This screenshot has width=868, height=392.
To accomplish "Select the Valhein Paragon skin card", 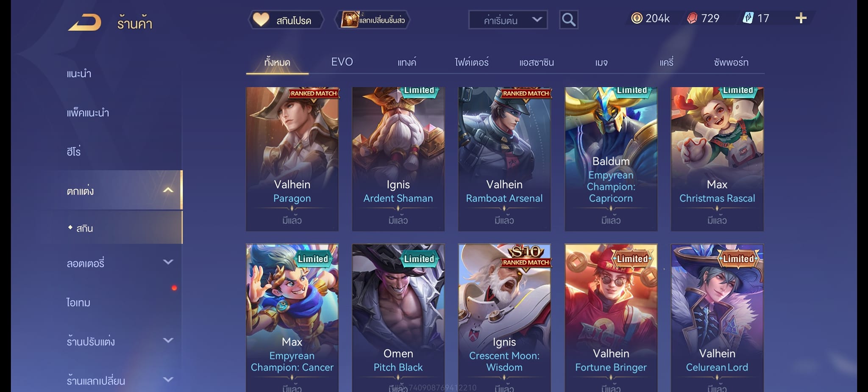I will (292, 159).
